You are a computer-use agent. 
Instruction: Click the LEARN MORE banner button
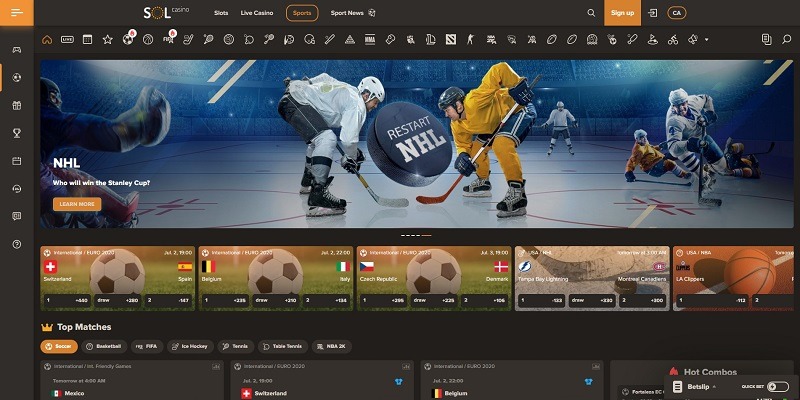pos(77,204)
